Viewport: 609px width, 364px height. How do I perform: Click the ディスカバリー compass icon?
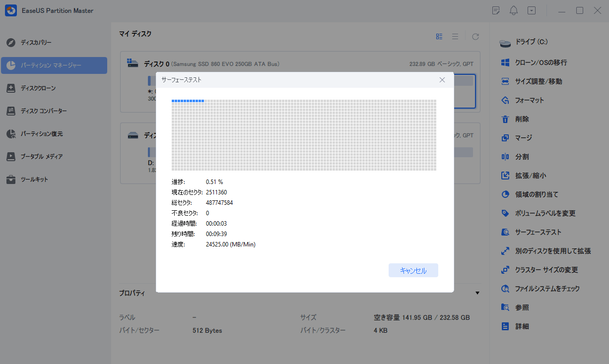(11, 43)
